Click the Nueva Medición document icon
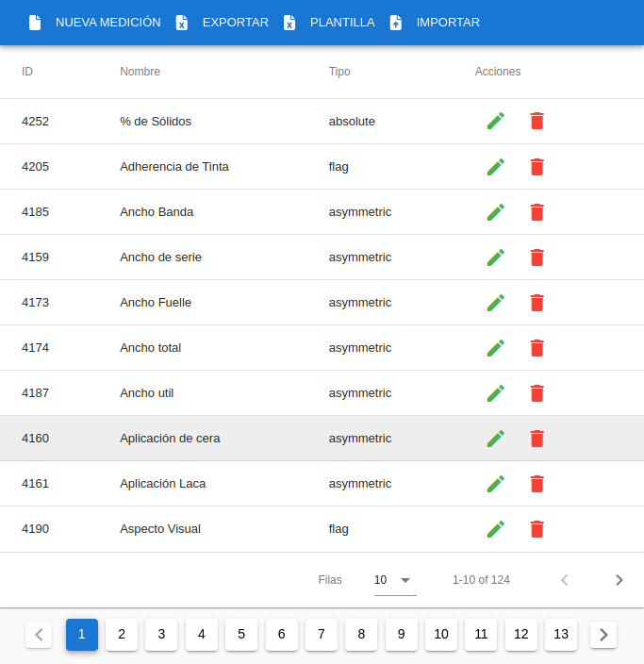This screenshot has width=644, height=664. [35, 23]
